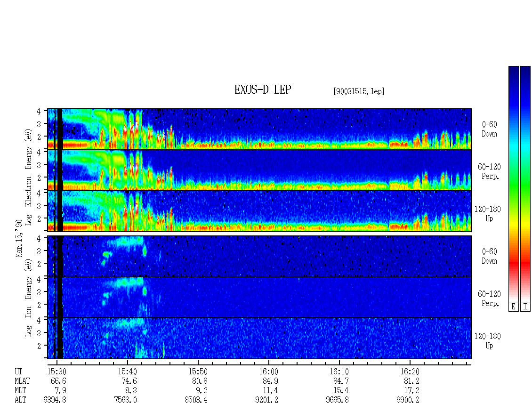Click the "E" box under the color bar

(513, 307)
